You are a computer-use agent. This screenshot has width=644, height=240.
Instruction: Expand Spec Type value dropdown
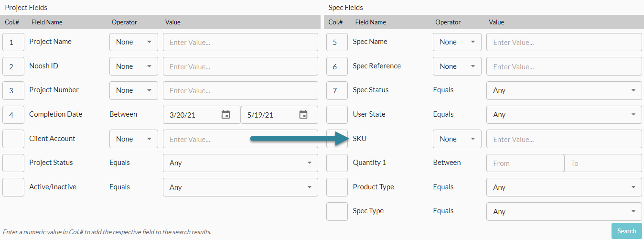tap(564, 211)
